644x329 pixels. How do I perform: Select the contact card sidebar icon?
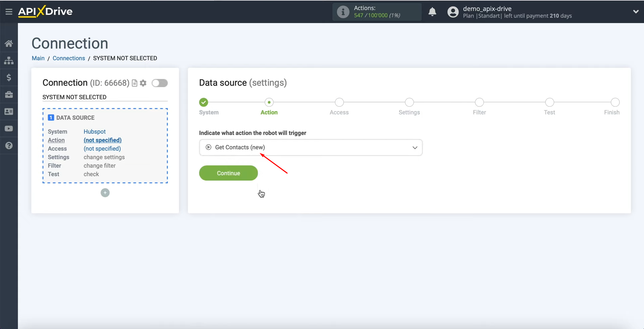pyautogui.click(x=9, y=111)
